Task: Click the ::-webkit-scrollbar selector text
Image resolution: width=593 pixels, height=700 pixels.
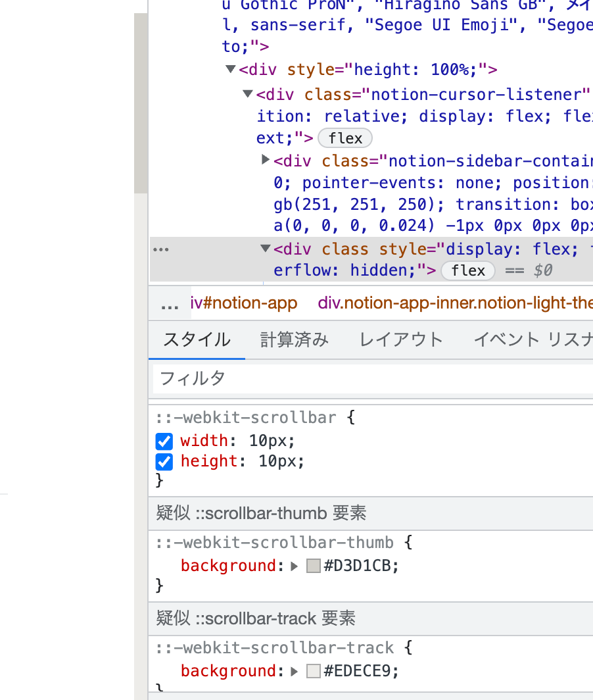Action: click(x=246, y=418)
